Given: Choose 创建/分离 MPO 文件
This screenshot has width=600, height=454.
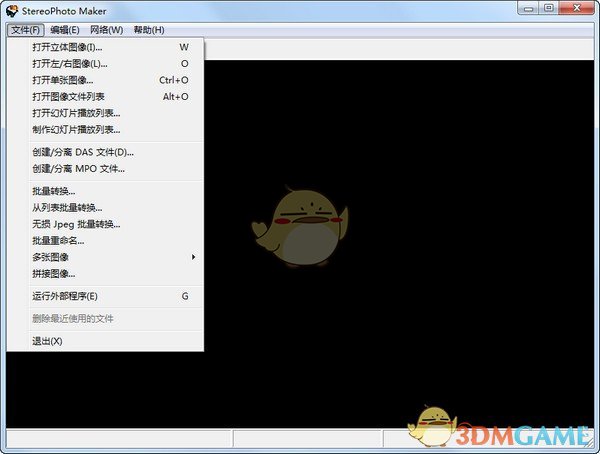Looking at the screenshot, I should pyautogui.click(x=79, y=168).
